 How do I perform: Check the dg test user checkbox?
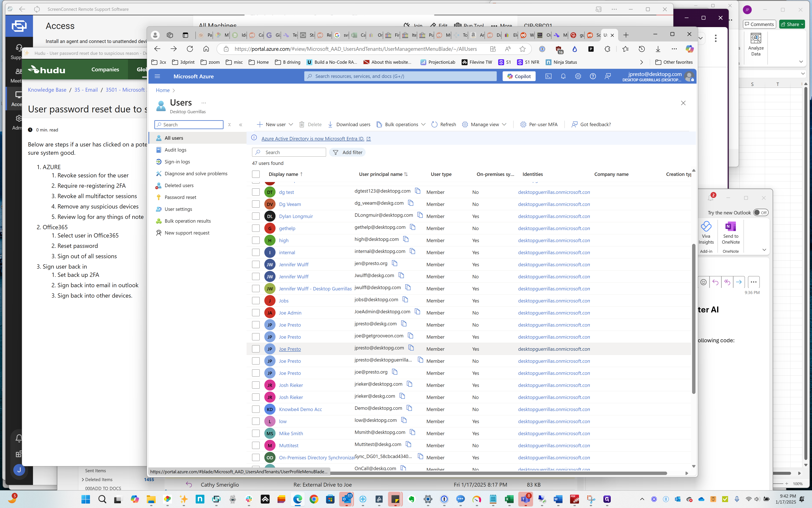pyautogui.click(x=256, y=192)
